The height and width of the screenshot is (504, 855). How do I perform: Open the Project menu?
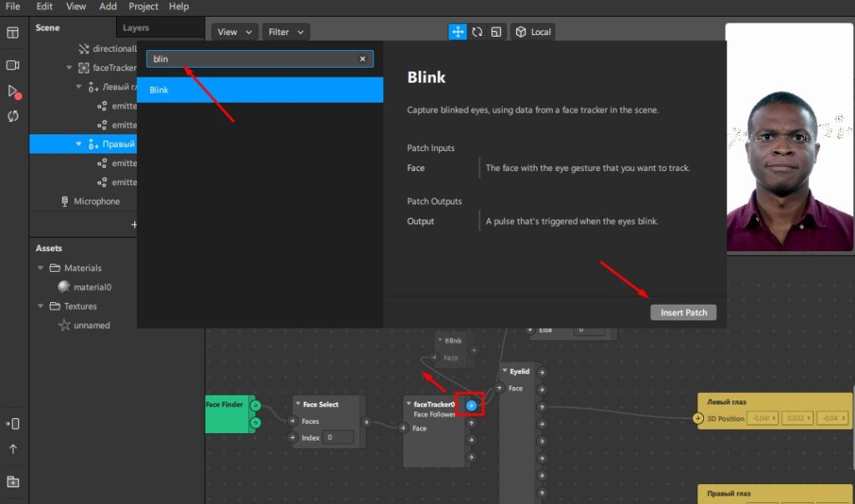(x=144, y=7)
